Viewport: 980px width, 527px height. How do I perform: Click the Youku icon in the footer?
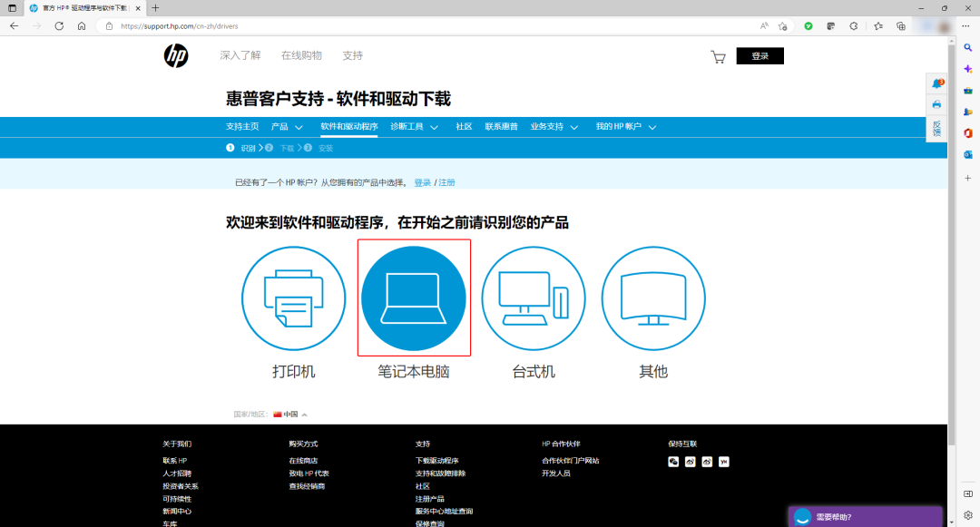(724, 462)
